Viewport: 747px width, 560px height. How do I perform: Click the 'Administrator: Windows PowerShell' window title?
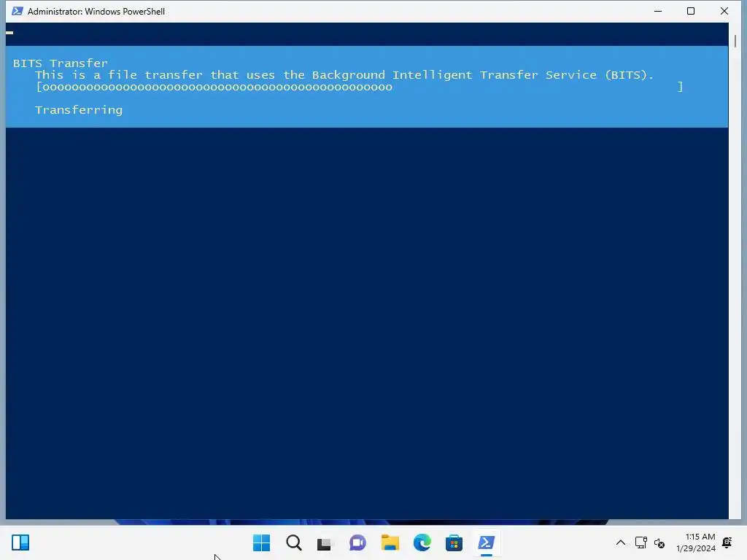click(96, 11)
